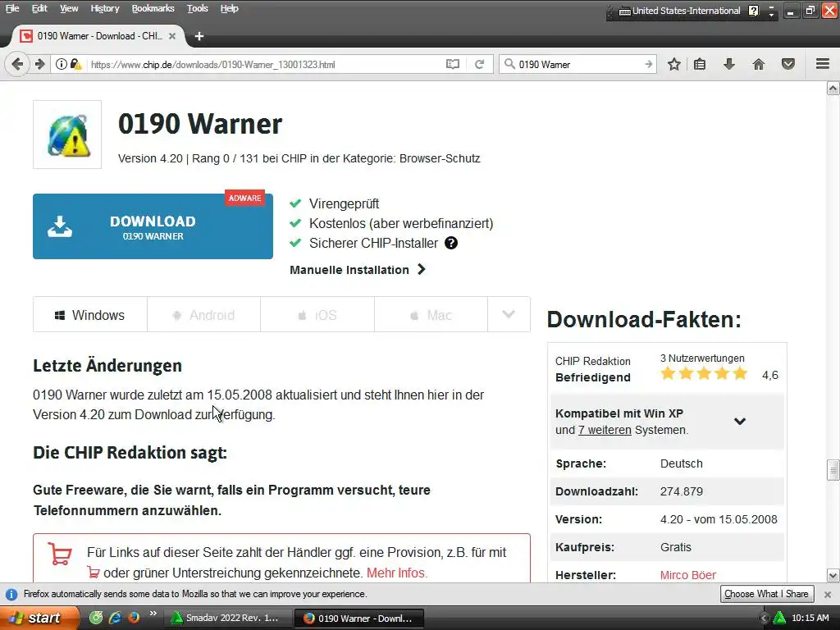Click the search box containing 0190 Warner
This screenshot has height=630, width=840.
[578, 64]
